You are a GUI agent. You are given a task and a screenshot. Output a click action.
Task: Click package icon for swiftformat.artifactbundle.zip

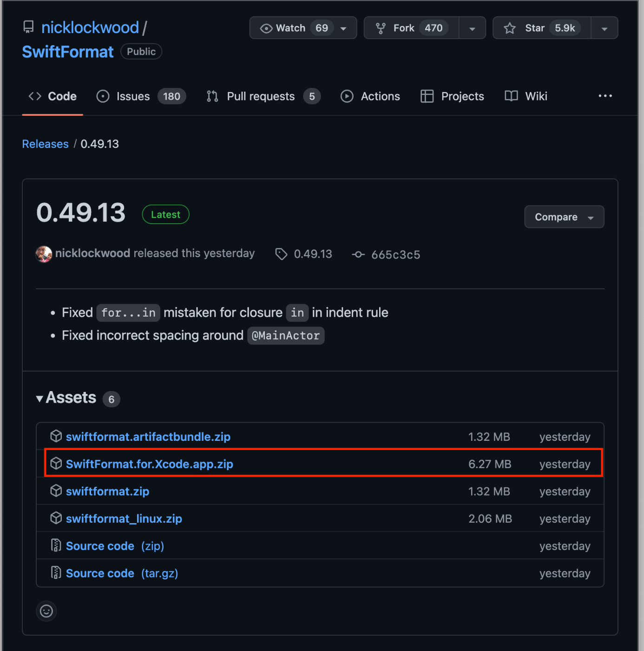[x=56, y=436]
